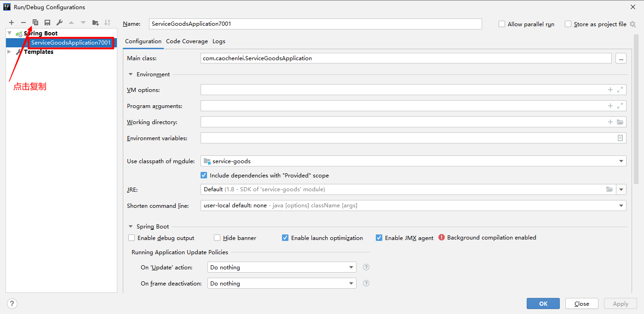The width and height of the screenshot is (644, 314).
Task: Copy the selected configuration
Action: (35, 23)
